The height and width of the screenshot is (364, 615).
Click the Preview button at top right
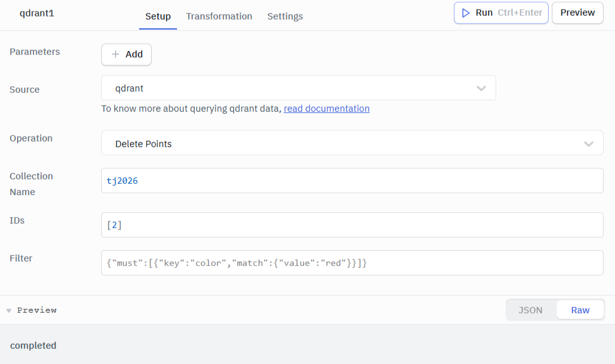(x=577, y=13)
